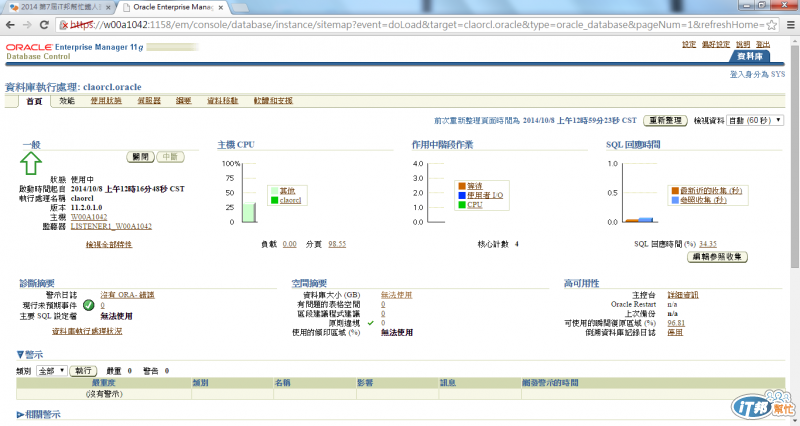The height and width of the screenshot is (426, 800).
Task: Click the 資料庫執行處理狀況 link
Action: 87,331
